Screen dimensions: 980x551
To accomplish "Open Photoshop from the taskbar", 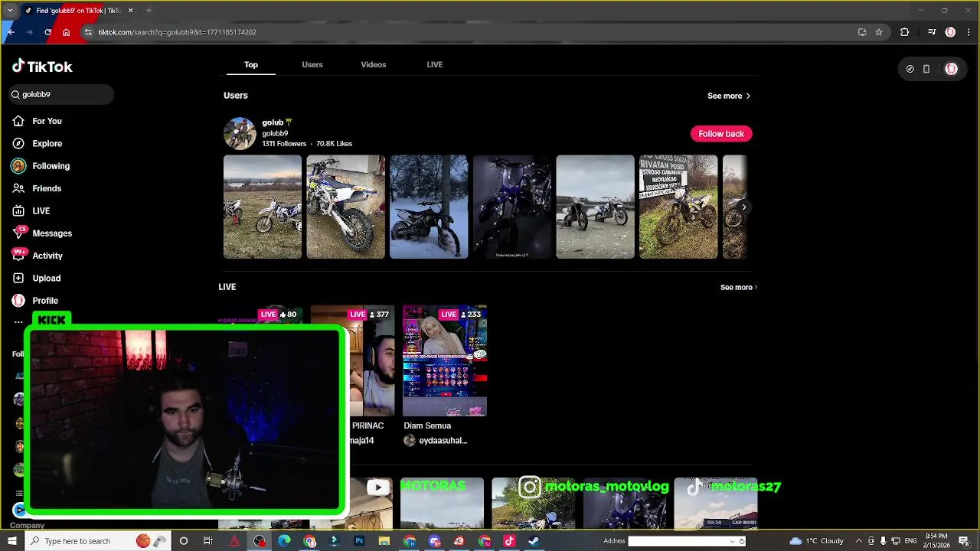I will 359,541.
